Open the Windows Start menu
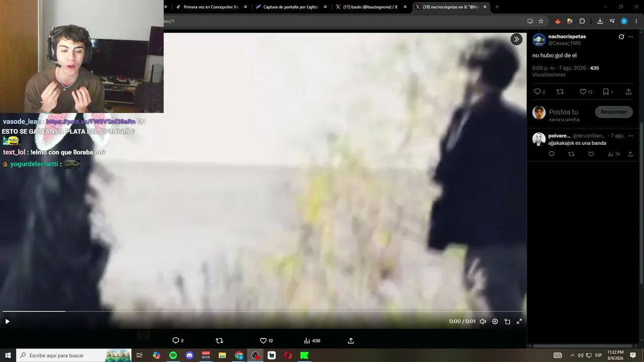Screen dimensions: 644x362 pyautogui.click(x=8, y=355)
